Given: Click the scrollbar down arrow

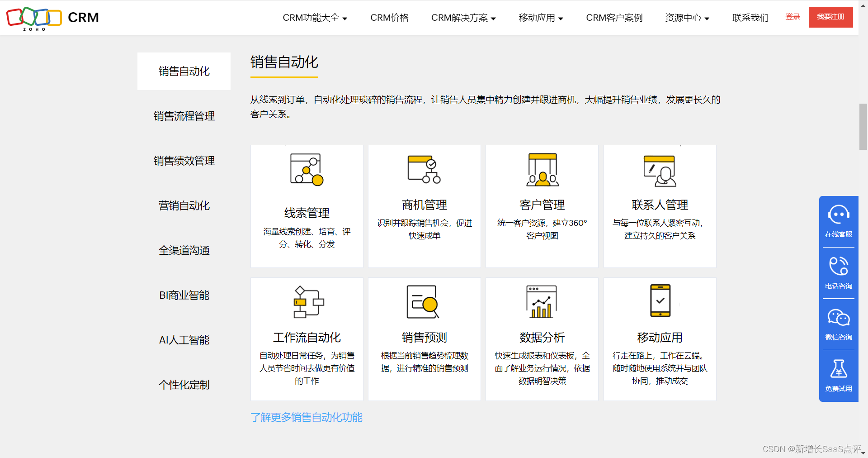Looking at the screenshot, I should point(863,453).
